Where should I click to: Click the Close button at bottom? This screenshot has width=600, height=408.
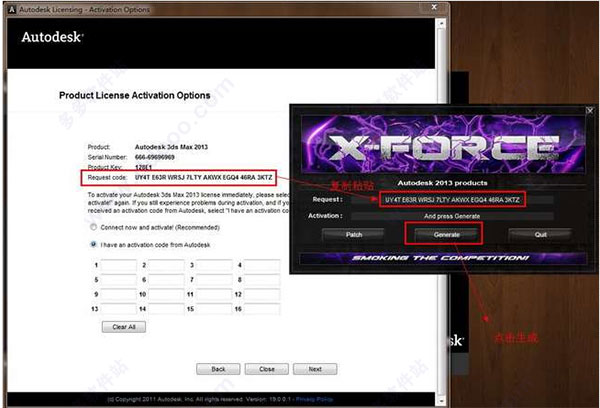tap(267, 369)
